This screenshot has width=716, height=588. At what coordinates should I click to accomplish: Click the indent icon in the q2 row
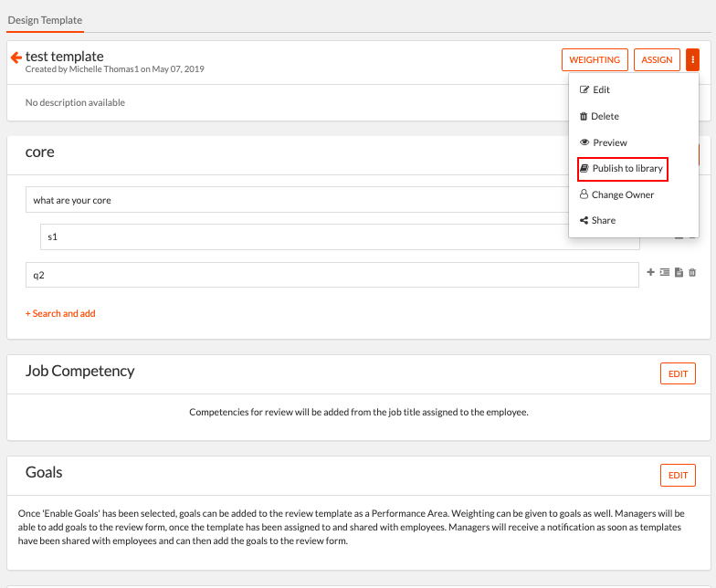pos(665,272)
